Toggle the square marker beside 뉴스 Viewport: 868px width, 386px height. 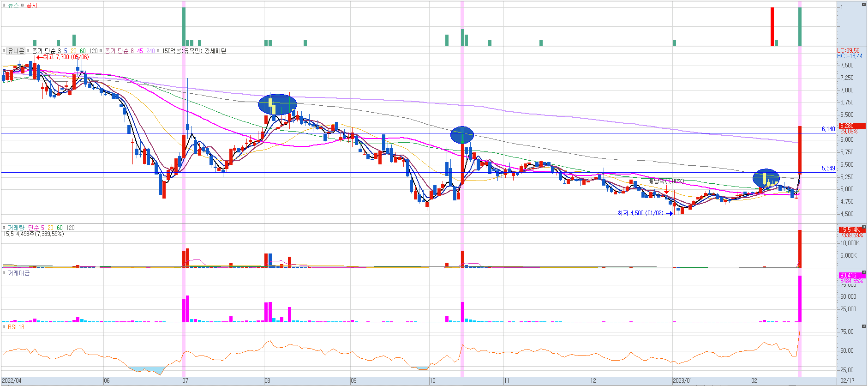coord(4,5)
